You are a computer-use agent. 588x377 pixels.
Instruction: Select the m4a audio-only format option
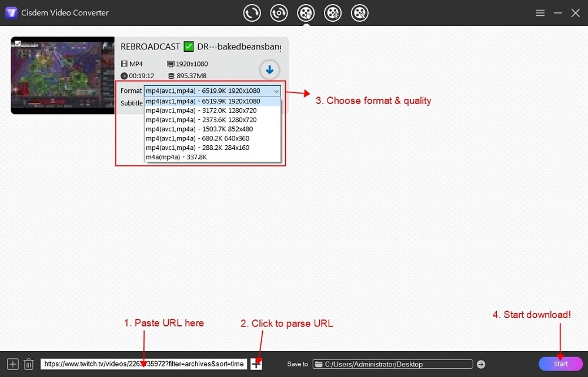click(200, 157)
